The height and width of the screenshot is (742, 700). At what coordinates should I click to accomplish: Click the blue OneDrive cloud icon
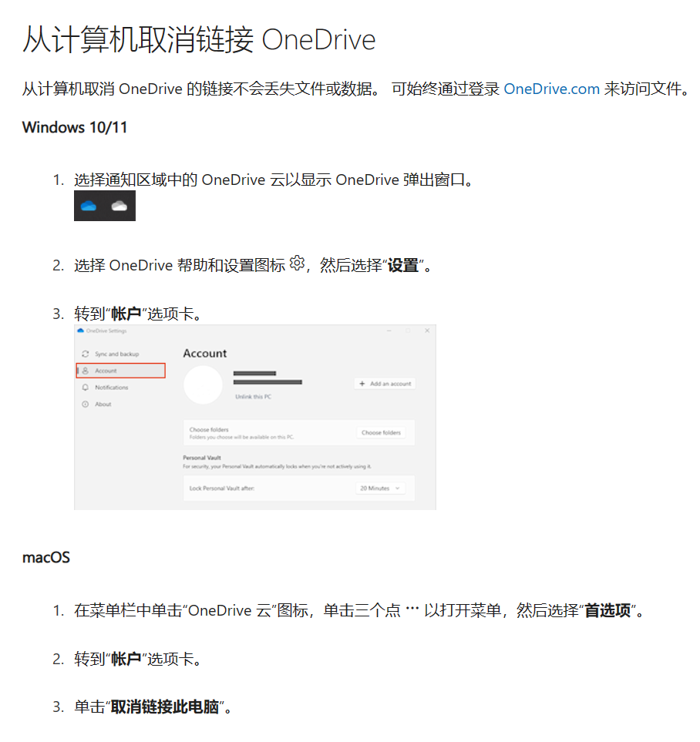89,206
